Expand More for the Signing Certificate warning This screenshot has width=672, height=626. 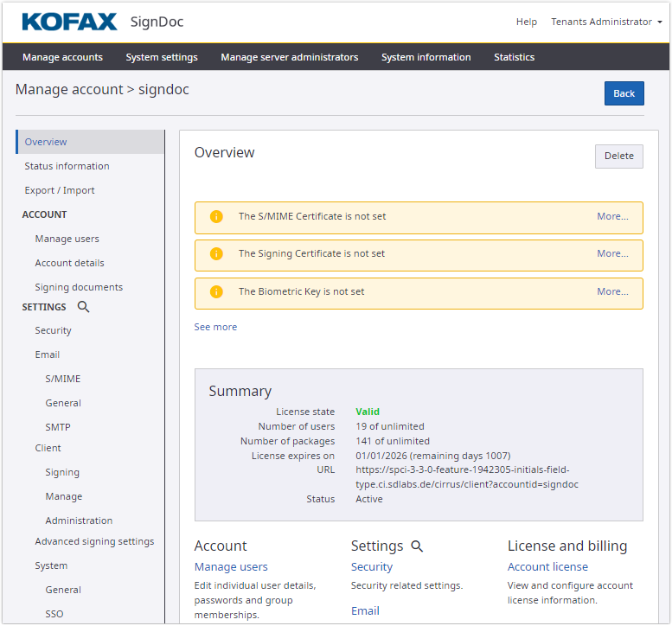pyautogui.click(x=612, y=254)
